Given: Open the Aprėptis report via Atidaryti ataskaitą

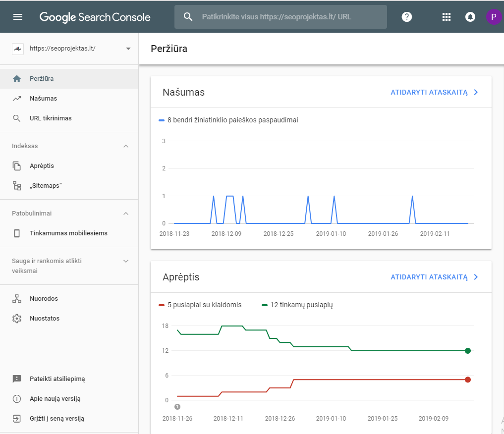Looking at the screenshot, I should tap(429, 277).
